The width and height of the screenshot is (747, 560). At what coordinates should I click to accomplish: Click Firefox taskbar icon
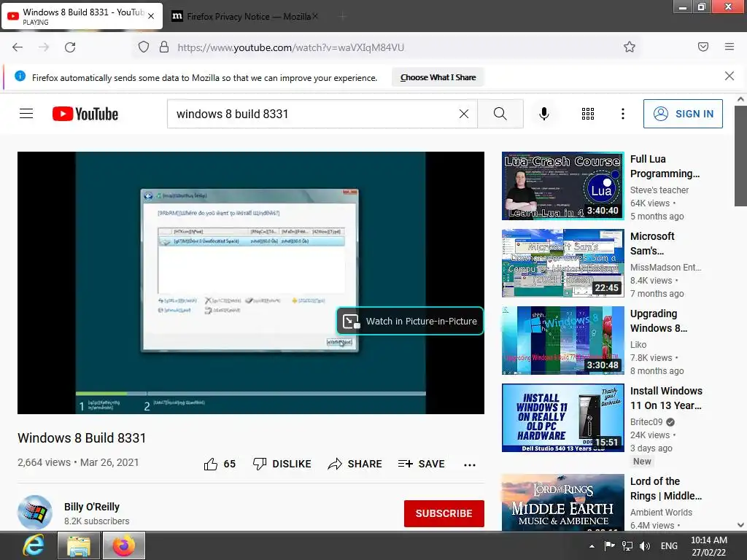[124, 545]
